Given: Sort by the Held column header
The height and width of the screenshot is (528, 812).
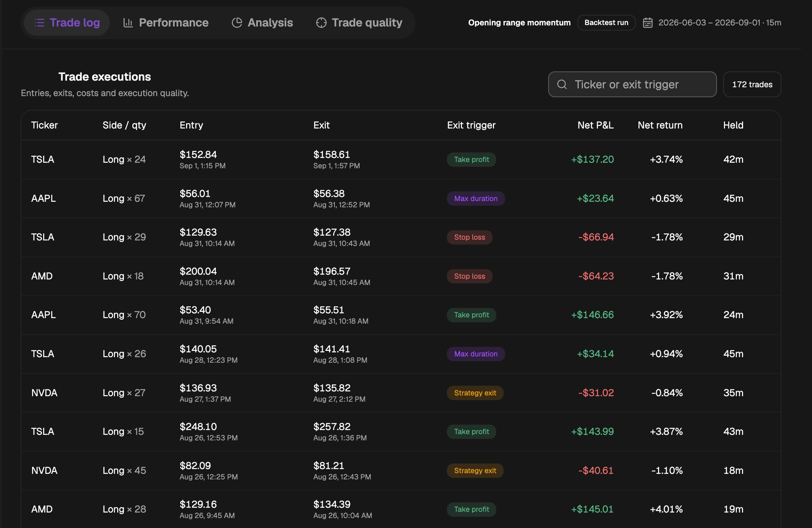Looking at the screenshot, I should (733, 125).
